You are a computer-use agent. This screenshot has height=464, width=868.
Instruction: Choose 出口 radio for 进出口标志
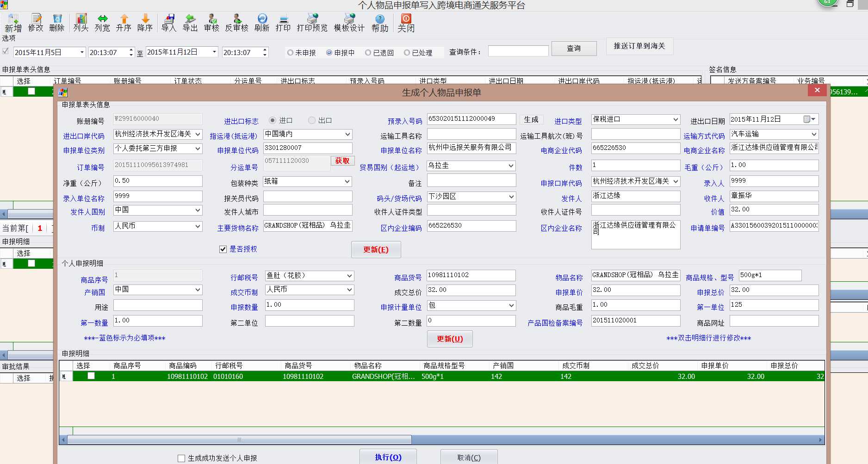312,120
